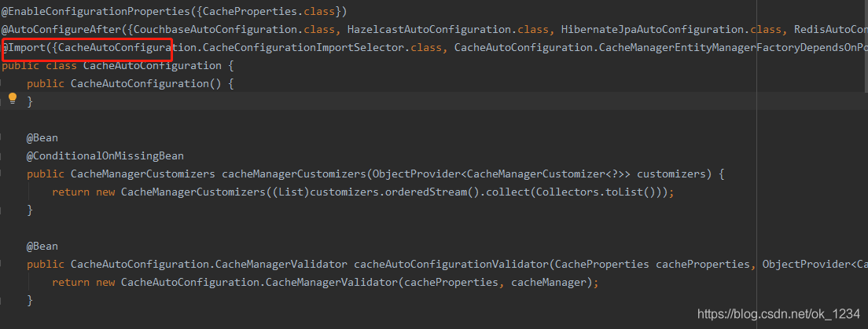Image resolution: width=868 pixels, height=329 pixels.
Task: Click the cacheAutoConfigurationValidator method name
Action: [451, 265]
